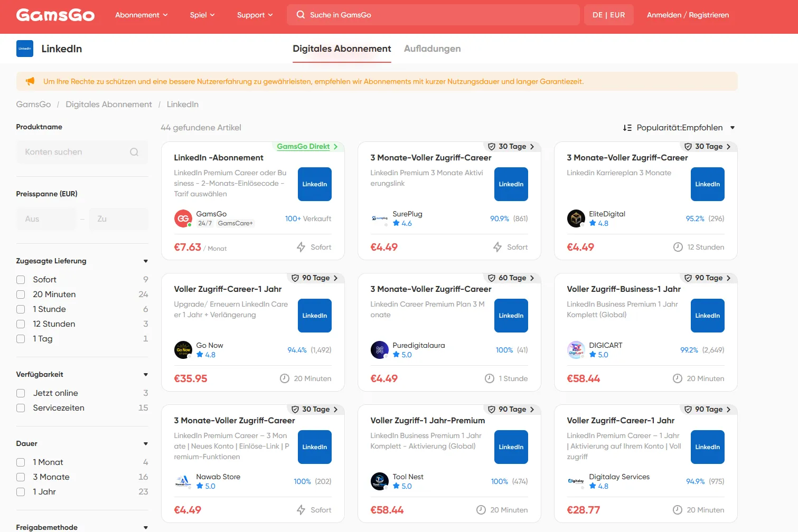The width and height of the screenshot is (798, 532).
Task: Open the Spiel dropdown menu
Action: [202, 15]
